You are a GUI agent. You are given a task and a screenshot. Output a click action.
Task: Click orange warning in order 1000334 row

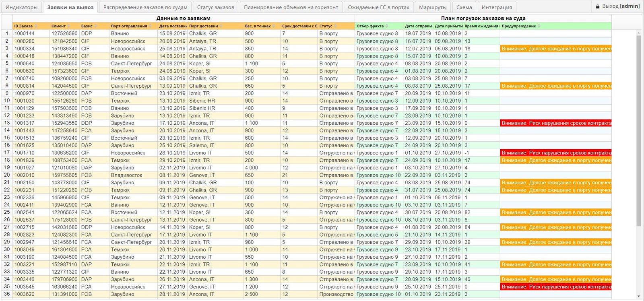[x=556, y=49]
